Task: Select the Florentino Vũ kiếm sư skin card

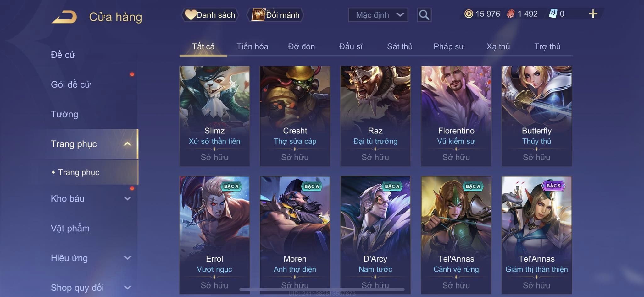Action: (x=456, y=116)
